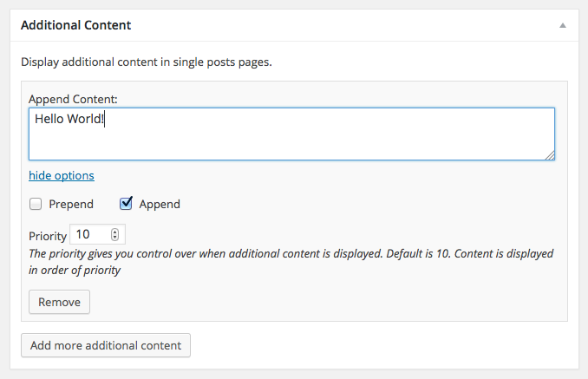Image resolution: width=588 pixels, height=379 pixels.
Task: Click the Prepend label text
Action: (x=71, y=204)
